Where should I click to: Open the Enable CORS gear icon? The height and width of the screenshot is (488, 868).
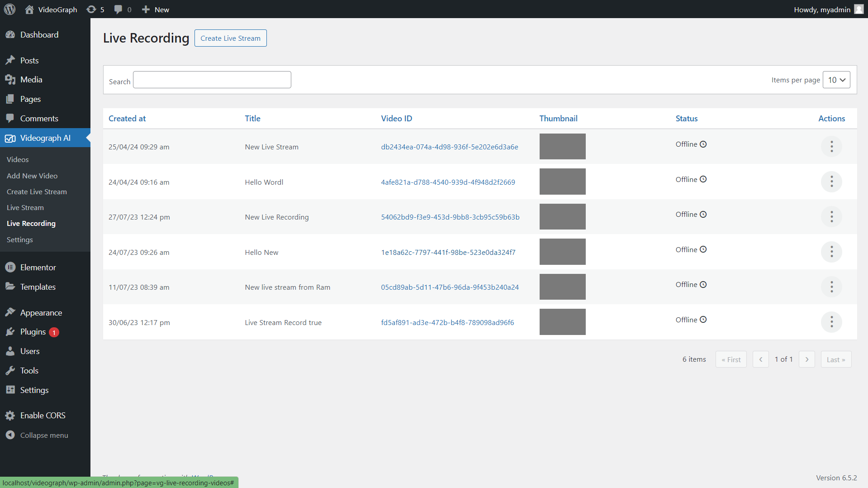10,415
